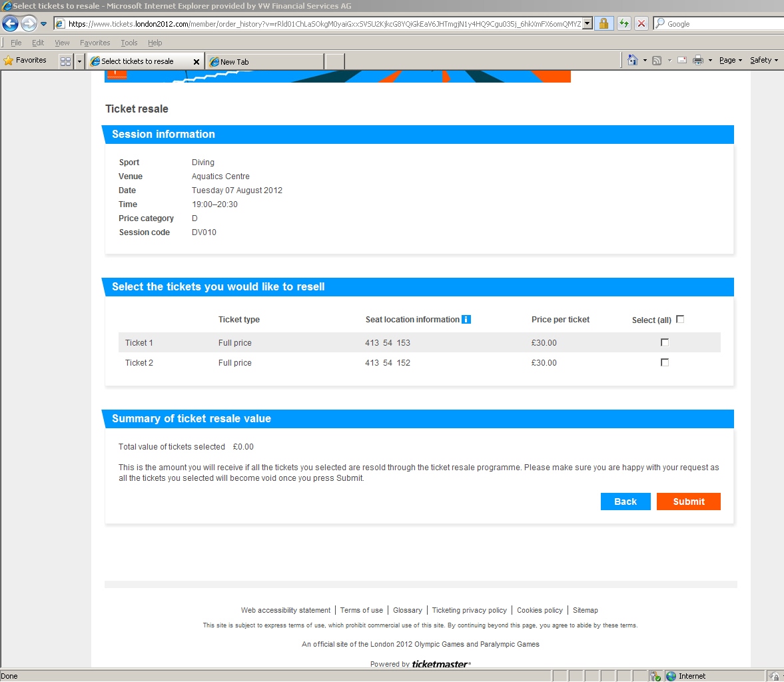Tick the checkbox for Ticket 1
The width and height of the screenshot is (784, 682).
[x=664, y=342]
